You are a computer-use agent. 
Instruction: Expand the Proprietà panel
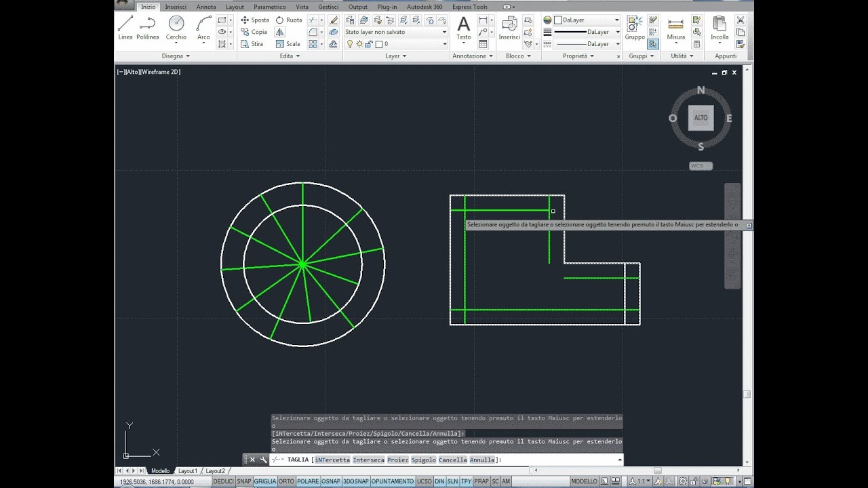pos(578,56)
